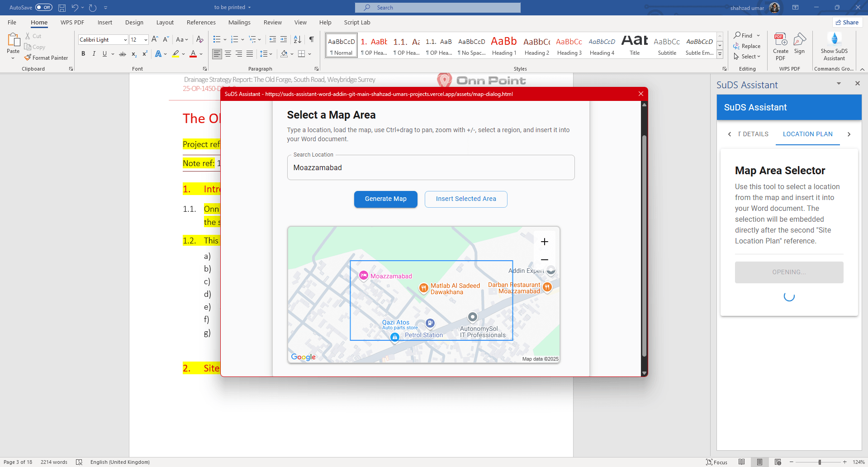Toggle Bold formatting
This screenshot has height=467, width=868.
click(x=83, y=54)
